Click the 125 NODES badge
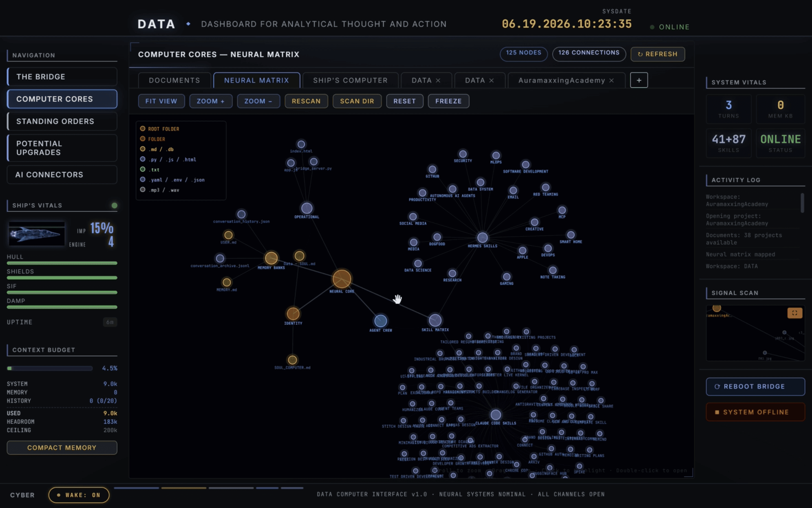 pyautogui.click(x=524, y=54)
